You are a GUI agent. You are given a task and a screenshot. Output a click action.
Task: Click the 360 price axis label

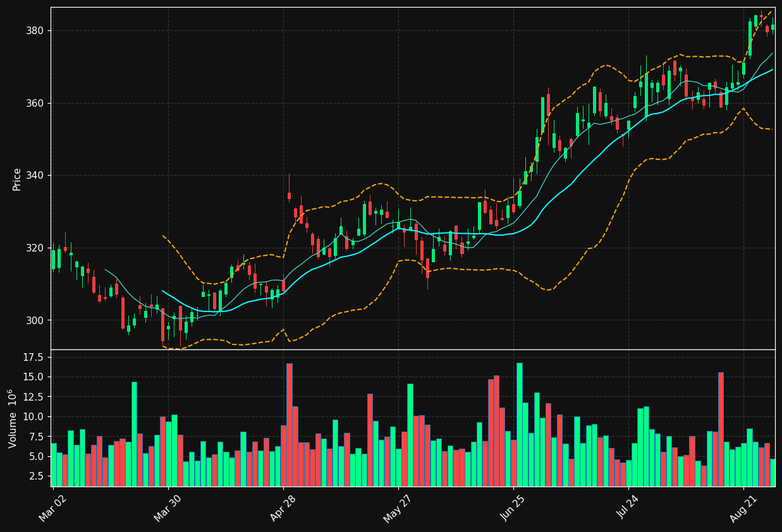[35, 103]
